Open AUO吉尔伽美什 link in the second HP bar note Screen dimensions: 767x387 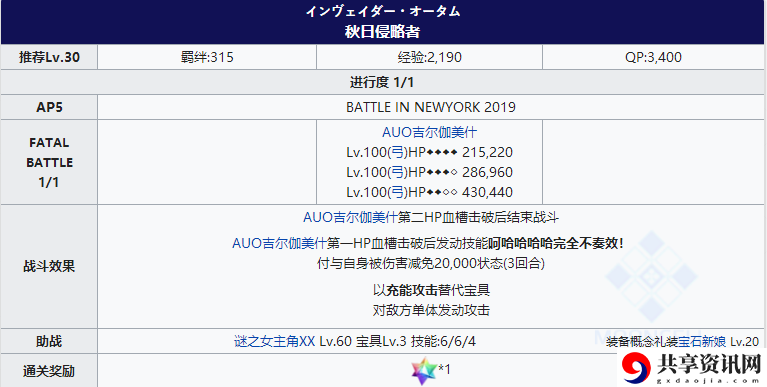pos(350,217)
